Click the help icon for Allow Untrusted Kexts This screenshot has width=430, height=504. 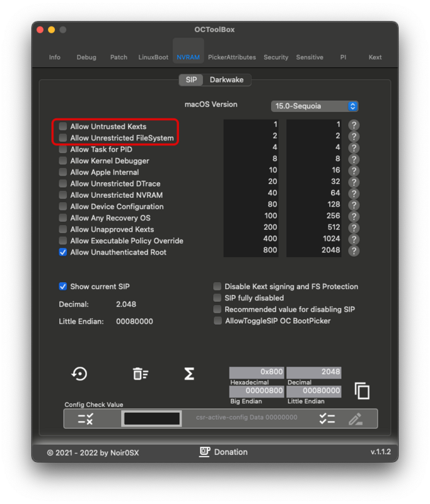pos(354,125)
